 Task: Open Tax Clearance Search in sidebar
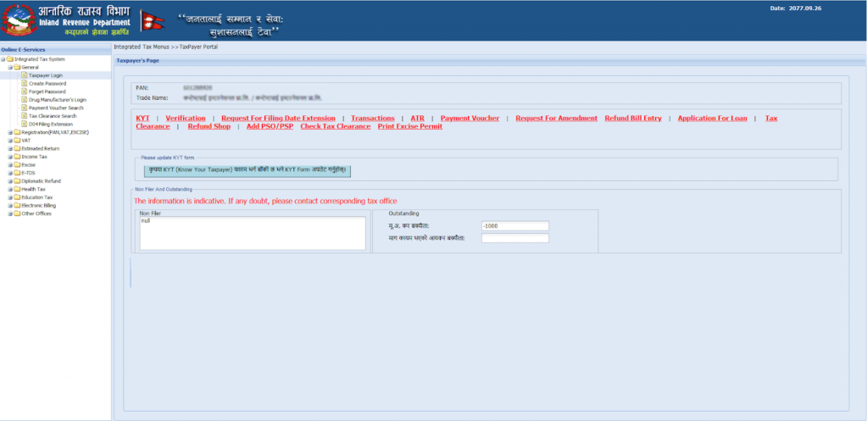point(52,116)
